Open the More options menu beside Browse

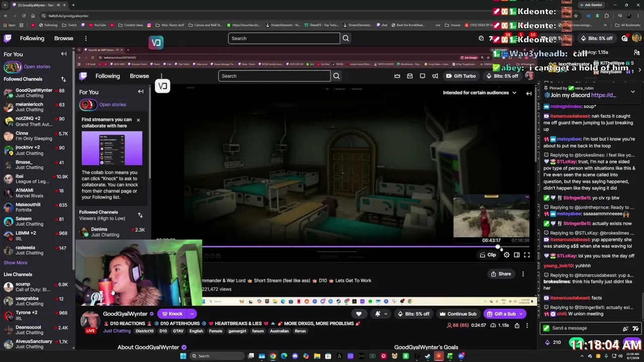pyautogui.click(x=86, y=38)
